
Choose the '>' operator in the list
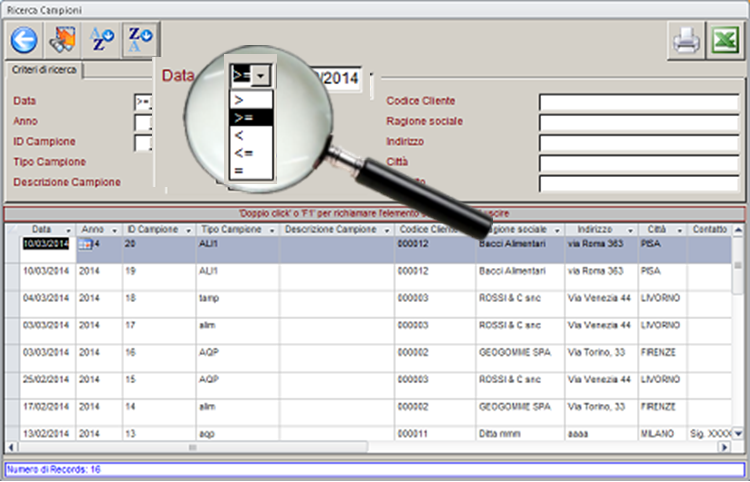(x=251, y=100)
